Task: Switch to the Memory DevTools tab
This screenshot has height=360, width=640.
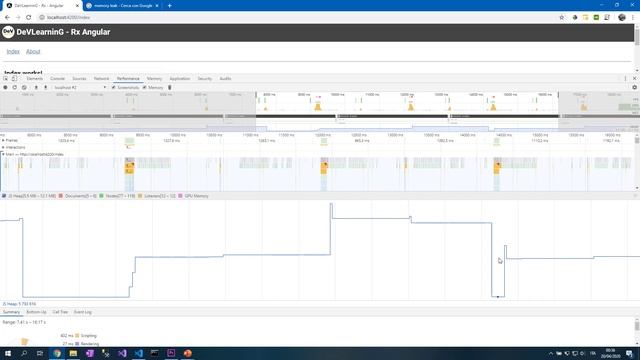Action: click(x=154, y=78)
